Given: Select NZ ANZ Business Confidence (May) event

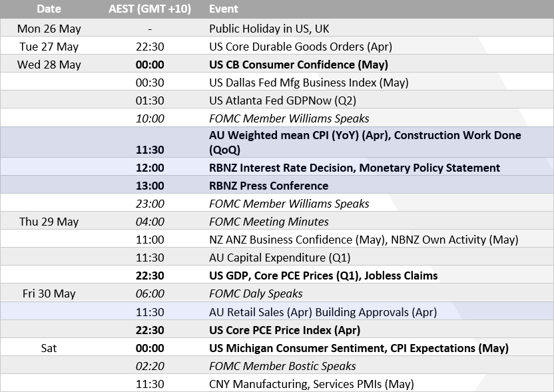Looking at the screenshot, I should point(364,240).
